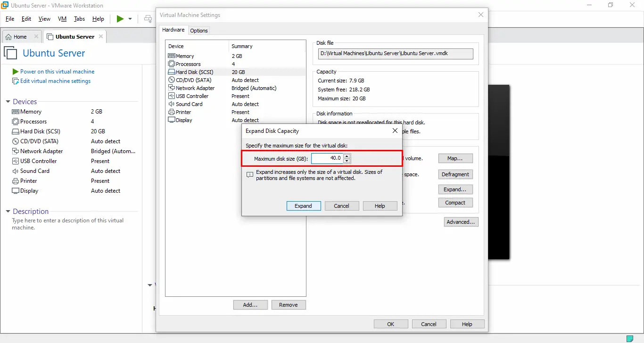Click the USB Controller icon in settings list
Screen dimensions: 644x343
[172, 96]
